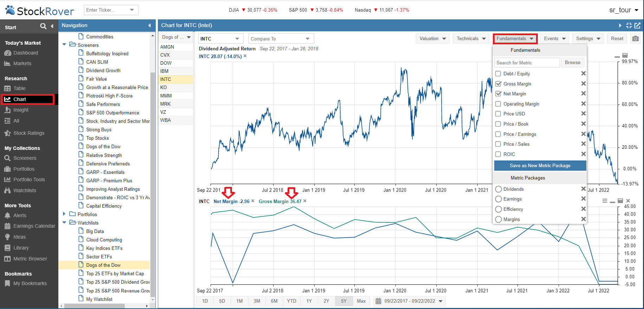Check the Operating Margin metric
This screenshot has width=644, height=309.
(498, 104)
